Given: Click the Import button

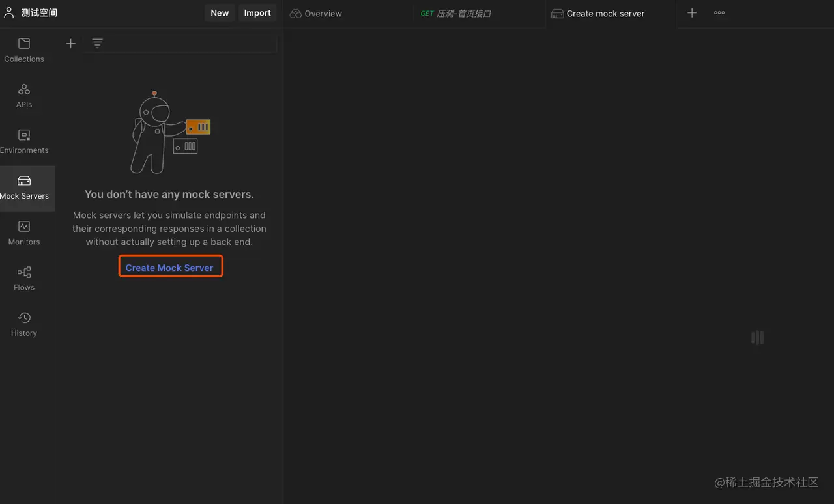Looking at the screenshot, I should pos(257,13).
